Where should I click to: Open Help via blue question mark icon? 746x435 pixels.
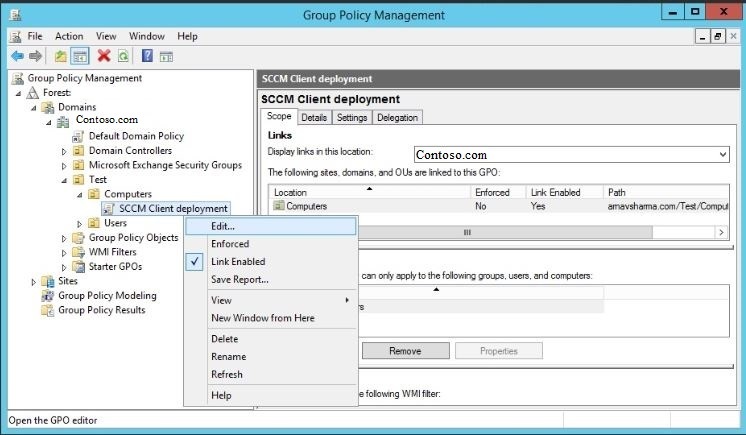(147, 56)
